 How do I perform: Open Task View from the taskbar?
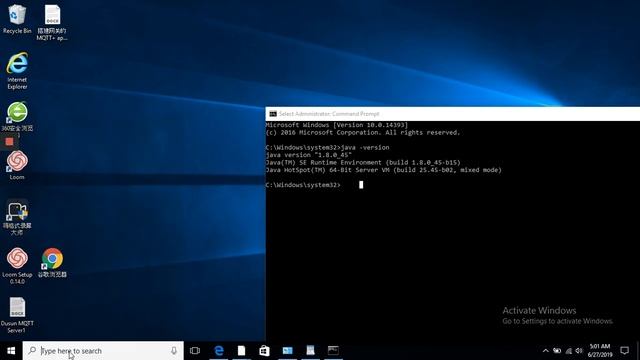click(x=195, y=351)
